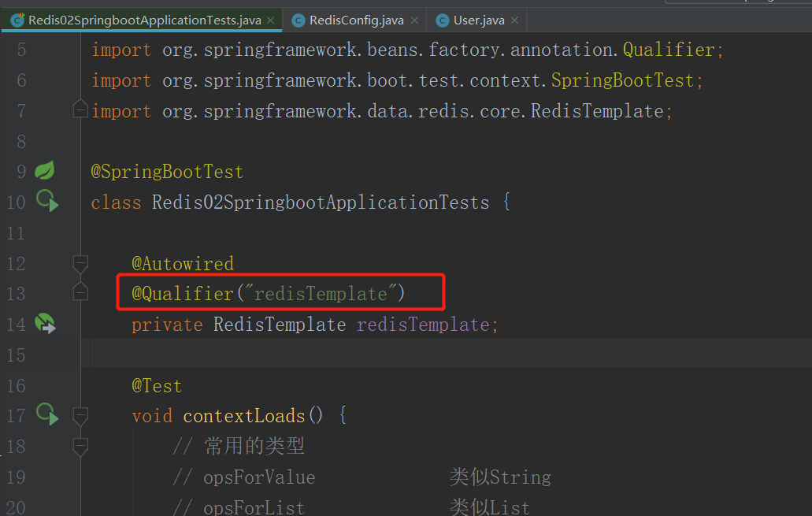Collapse the contextLoads method body on line 17
This screenshot has height=516, width=812.
(80, 415)
